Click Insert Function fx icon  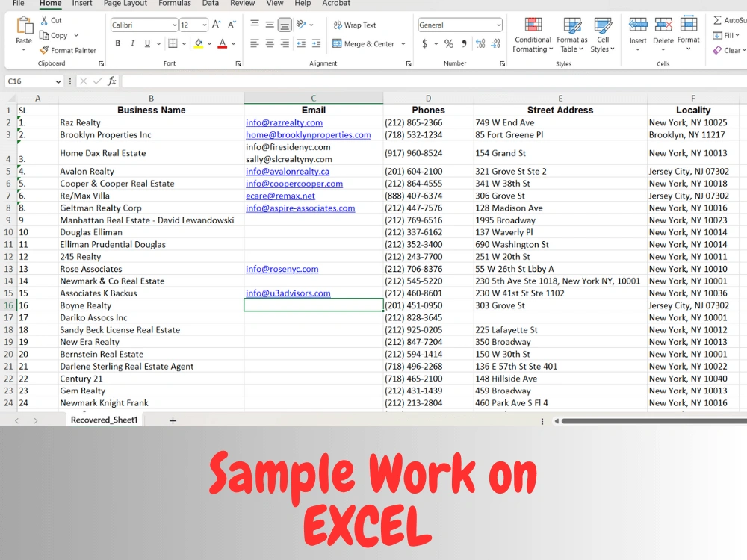point(112,81)
